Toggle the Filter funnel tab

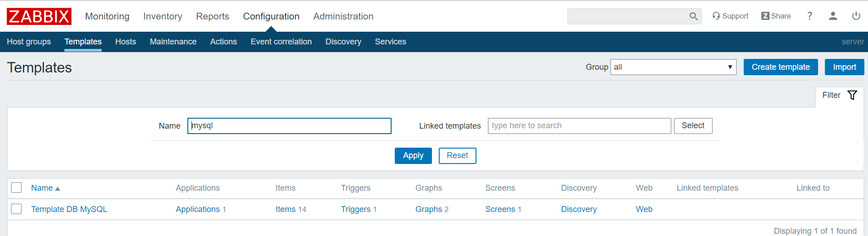[839, 95]
